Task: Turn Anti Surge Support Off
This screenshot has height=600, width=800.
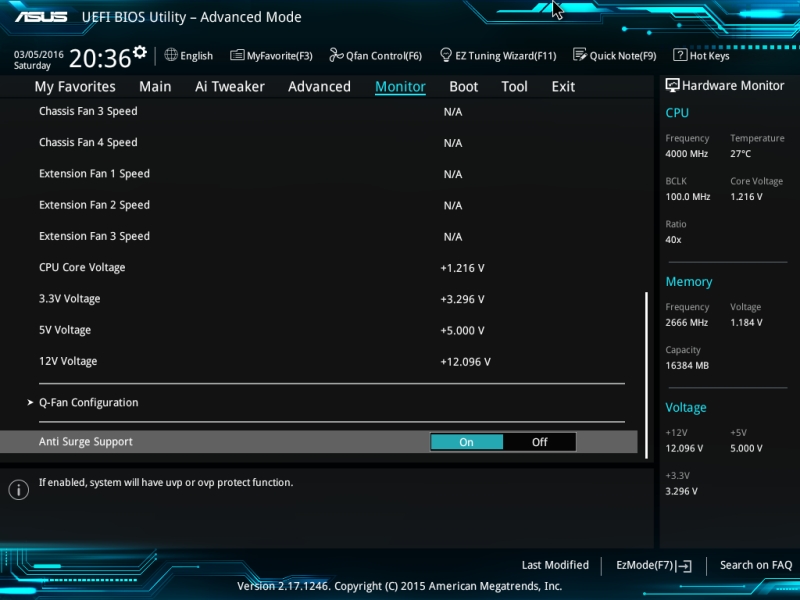Action: coord(540,442)
